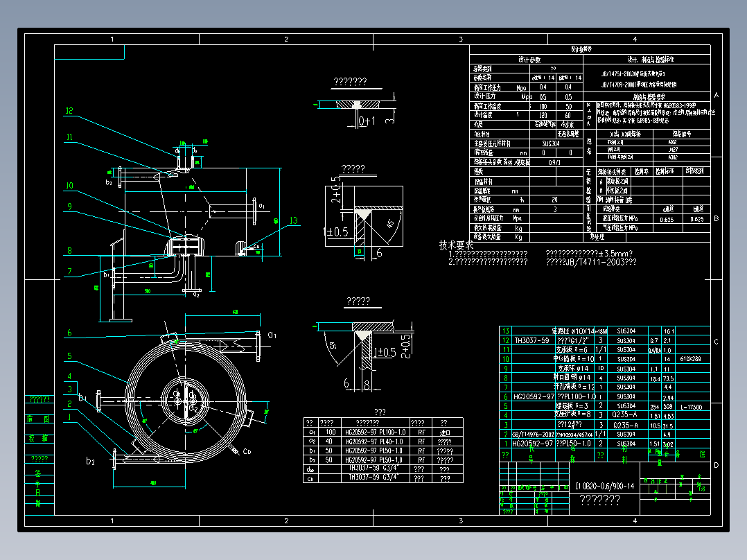Select 'HG20592-97 PL40-1.0' in the nozzle table
The image size is (747, 560).
tap(374, 441)
